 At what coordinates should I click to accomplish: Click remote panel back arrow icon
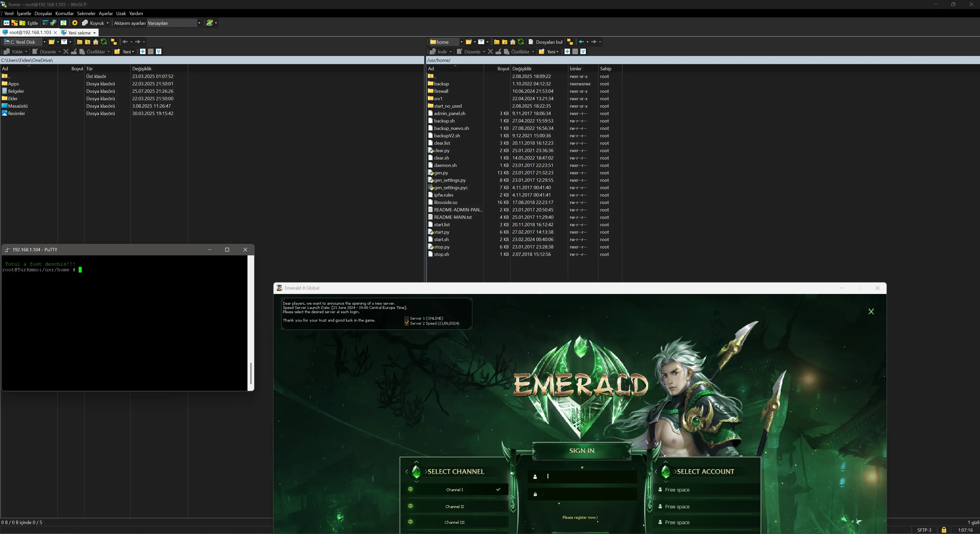[581, 42]
